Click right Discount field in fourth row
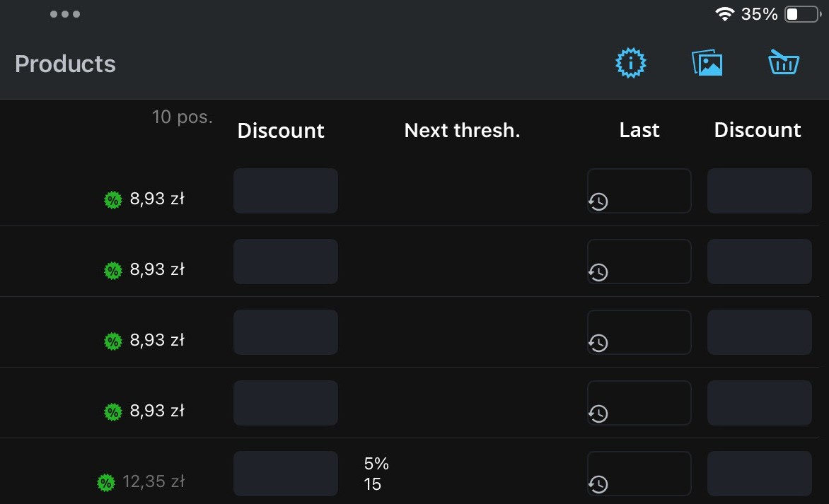 pyautogui.click(x=759, y=403)
